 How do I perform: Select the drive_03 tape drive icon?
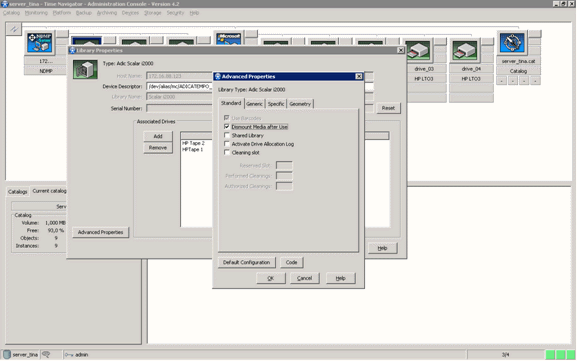click(x=418, y=50)
